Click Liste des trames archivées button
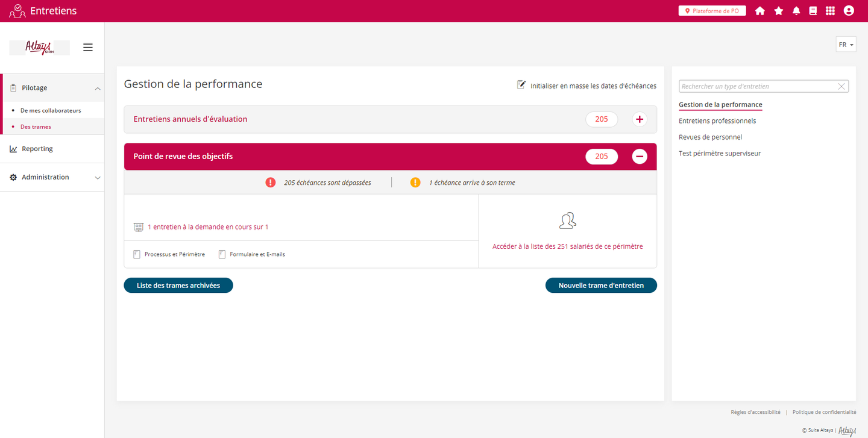This screenshot has width=868, height=438. coord(178,286)
